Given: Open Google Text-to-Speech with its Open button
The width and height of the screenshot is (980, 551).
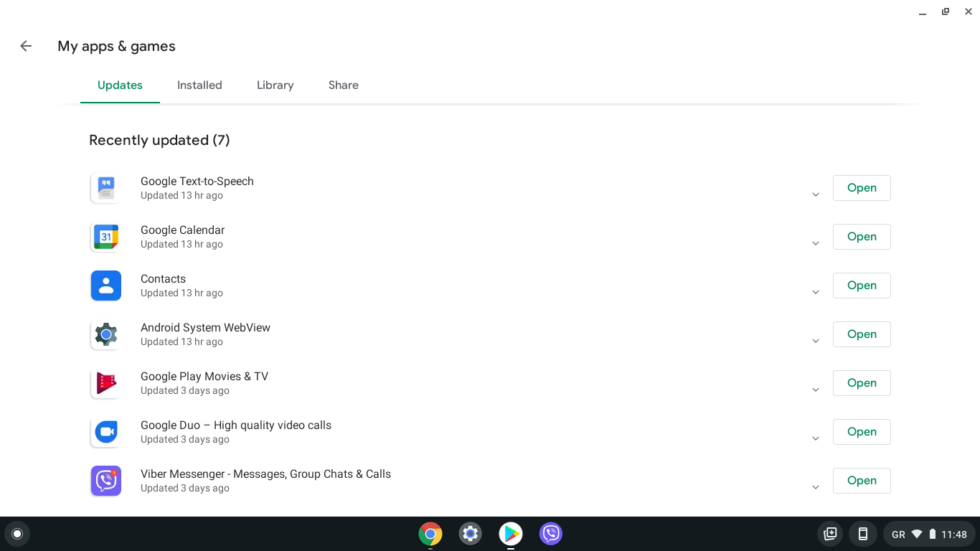Looking at the screenshot, I should click(862, 188).
